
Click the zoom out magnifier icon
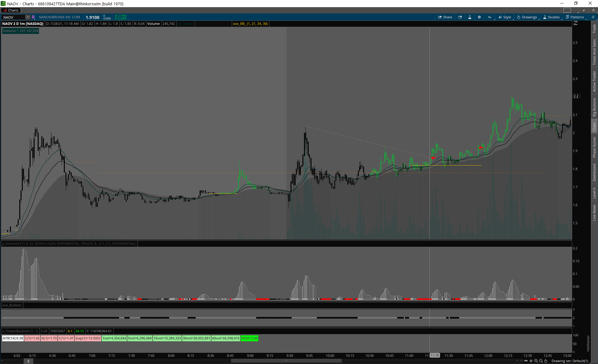coord(541,361)
